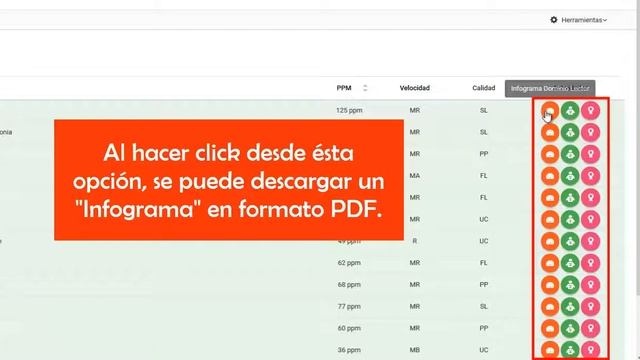Click SL quality value in 77 ppm row

click(x=484, y=307)
